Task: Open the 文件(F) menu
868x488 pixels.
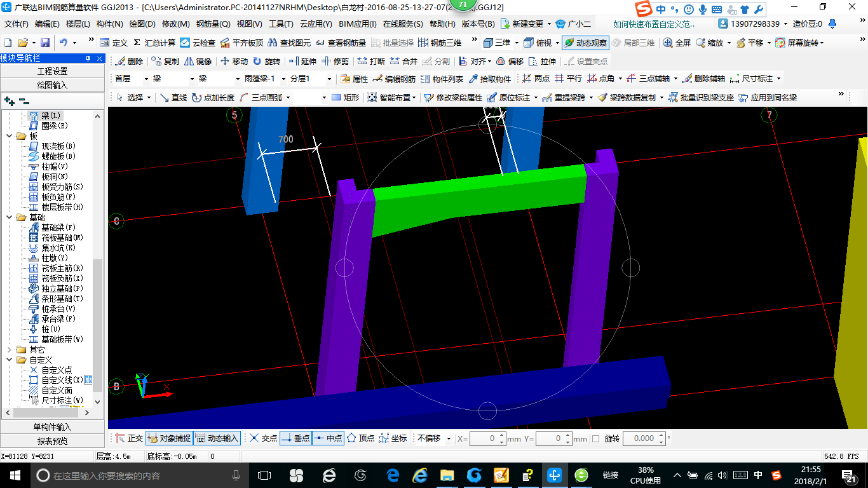Action: [16, 24]
